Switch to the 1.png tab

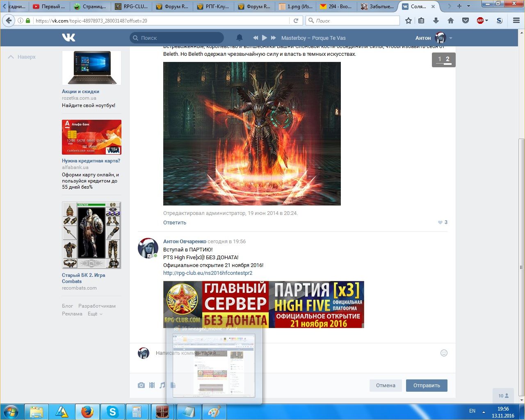click(295, 6)
